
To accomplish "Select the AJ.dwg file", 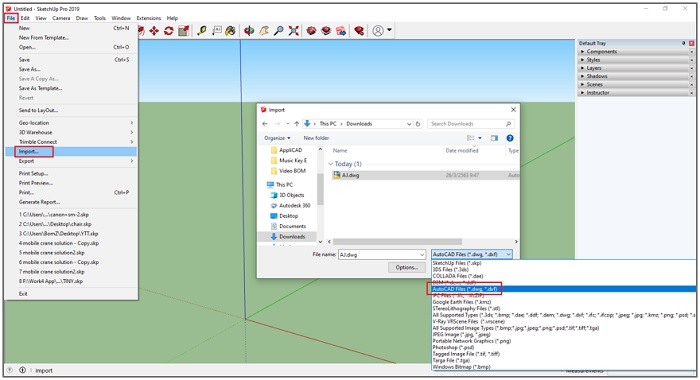I will (x=425, y=175).
